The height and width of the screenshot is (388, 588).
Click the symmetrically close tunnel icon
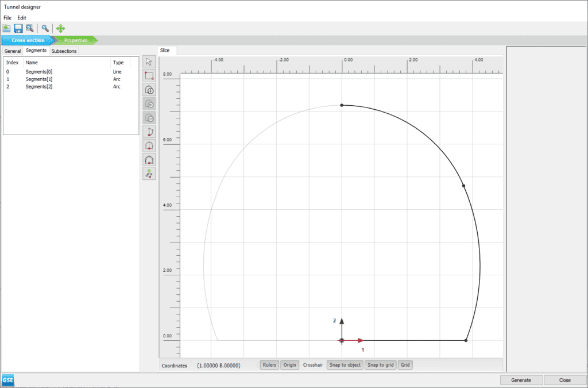pos(149,145)
